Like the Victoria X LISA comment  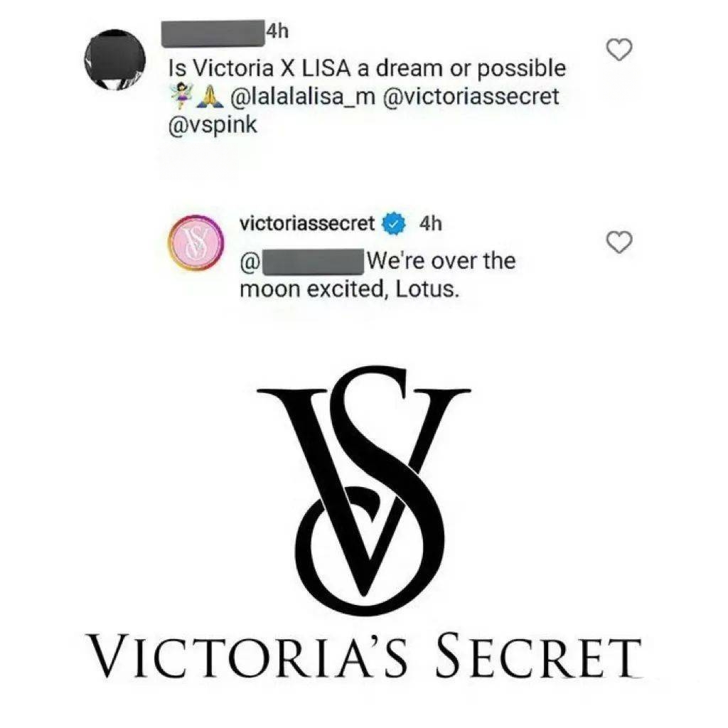pos(620,50)
